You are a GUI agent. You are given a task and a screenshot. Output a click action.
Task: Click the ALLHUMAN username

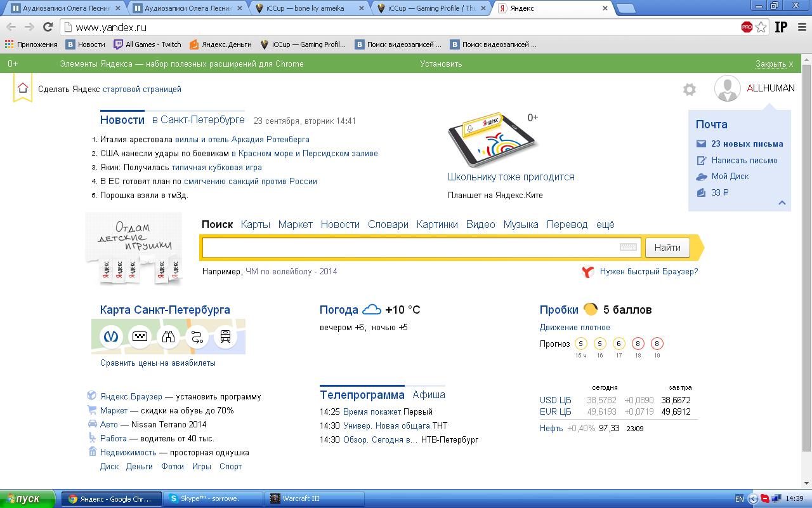click(x=771, y=88)
